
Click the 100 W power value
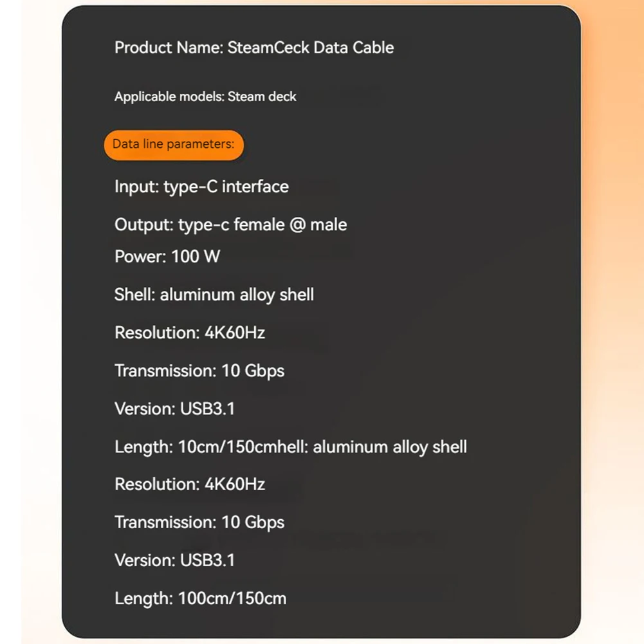(x=196, y=257)
